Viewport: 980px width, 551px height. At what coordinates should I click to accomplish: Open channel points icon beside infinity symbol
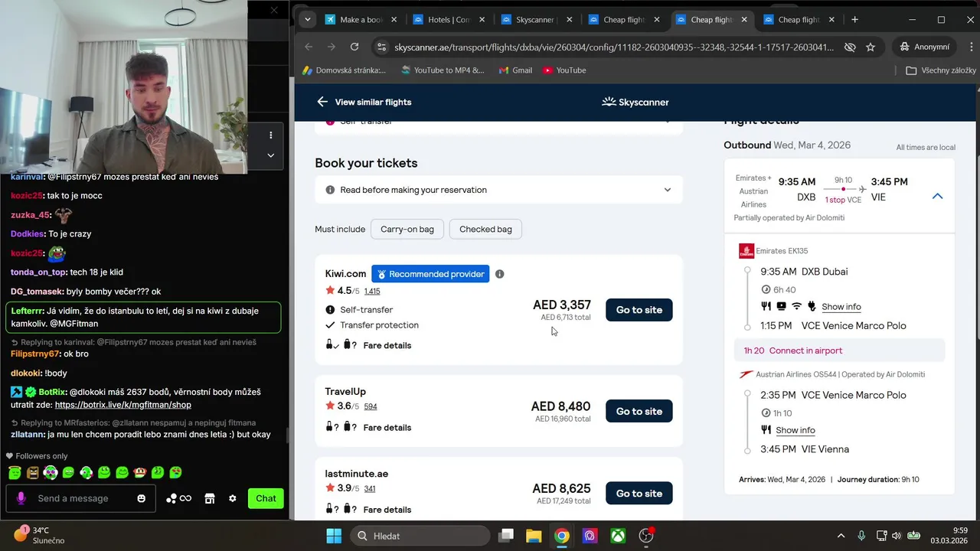coord(171,498)
